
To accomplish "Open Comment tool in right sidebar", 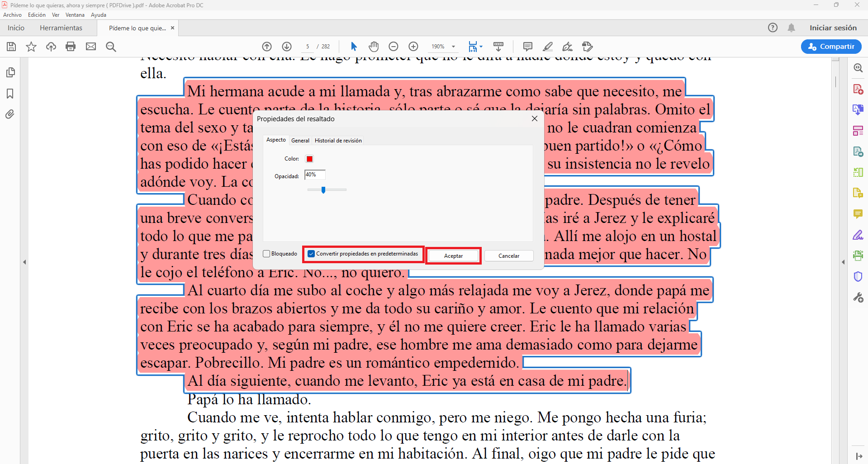I will (858, 214).
